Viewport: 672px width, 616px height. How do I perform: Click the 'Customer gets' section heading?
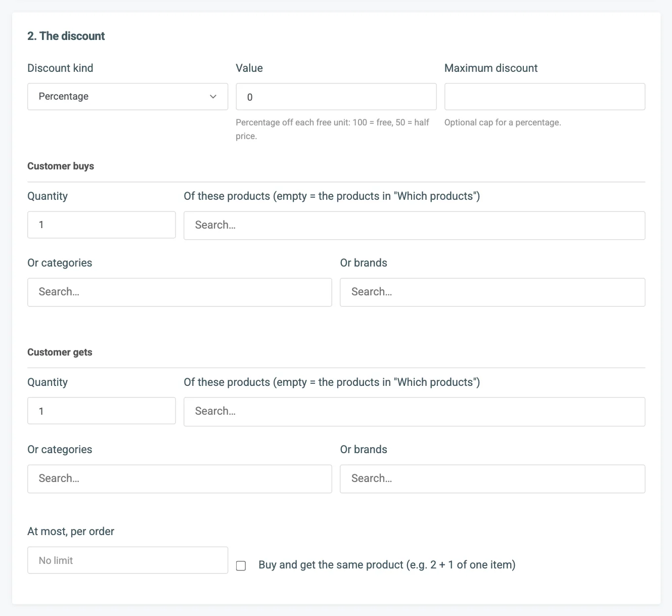60,353
